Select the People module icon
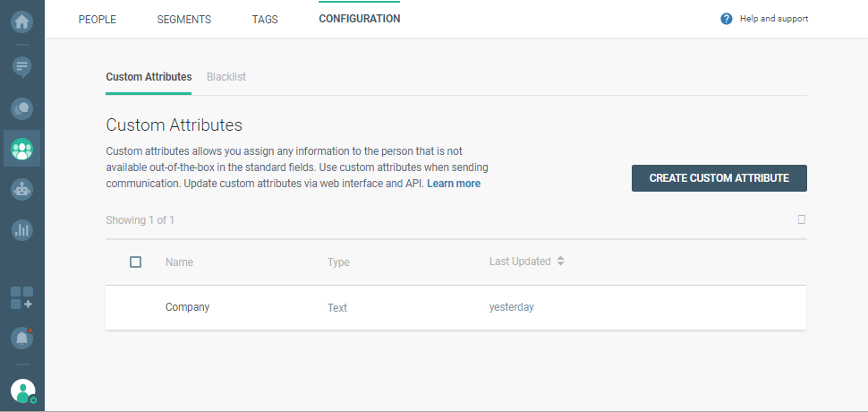Viewport: 868px width, 412px height. tap(21, 149)
